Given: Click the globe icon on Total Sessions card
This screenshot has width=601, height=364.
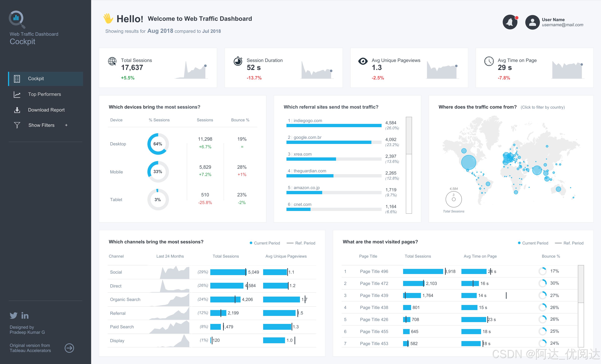Looking at the screenshot, I should 112,61.
